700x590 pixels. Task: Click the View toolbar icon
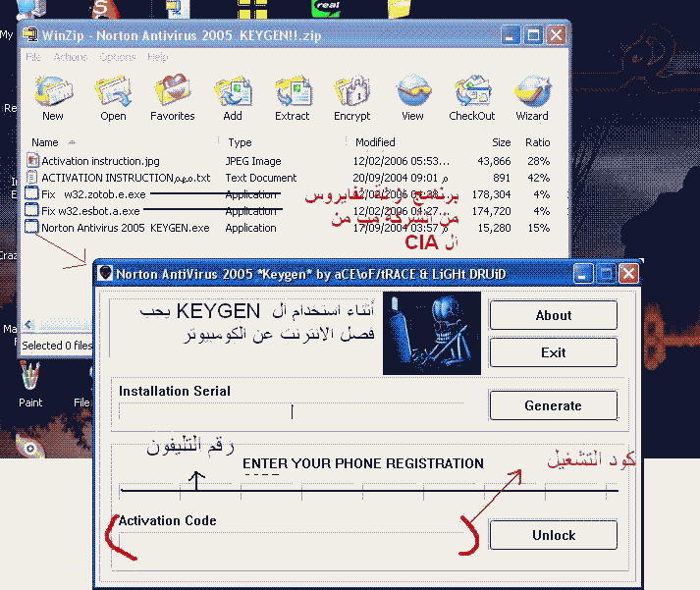(412, 98)
